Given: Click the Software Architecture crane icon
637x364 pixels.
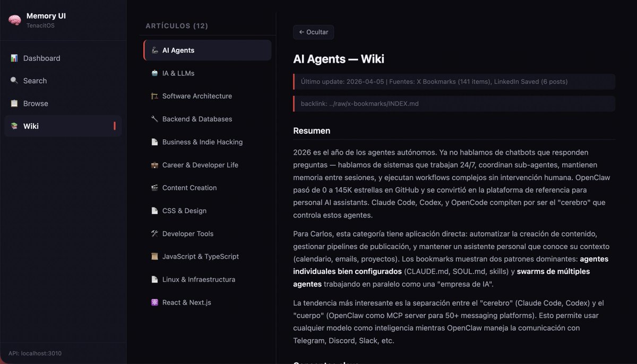Looking at the screenshot, I should 154,96.
